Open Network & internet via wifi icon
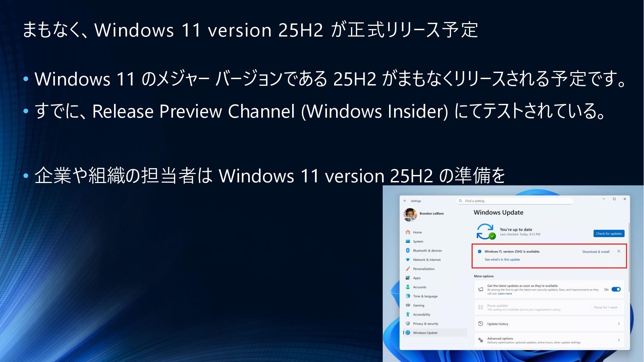Screen dimensions: 644x362 tap(408, 260)
